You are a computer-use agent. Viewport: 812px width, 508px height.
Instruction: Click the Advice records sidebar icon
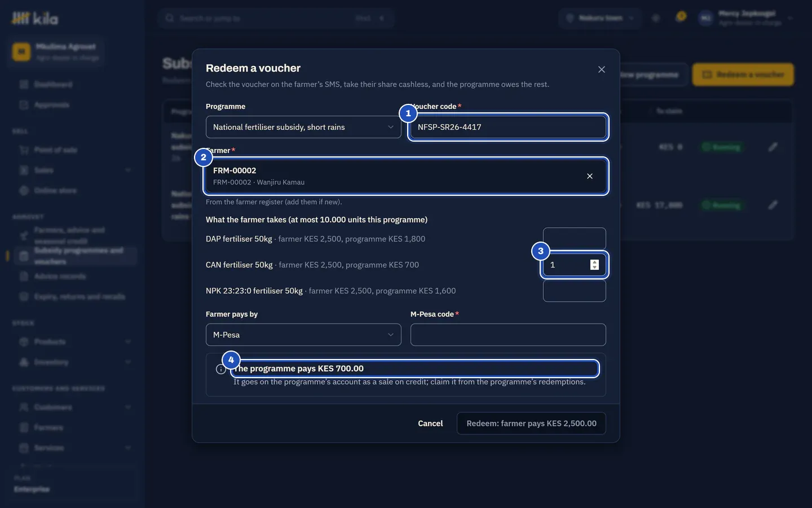24,277
